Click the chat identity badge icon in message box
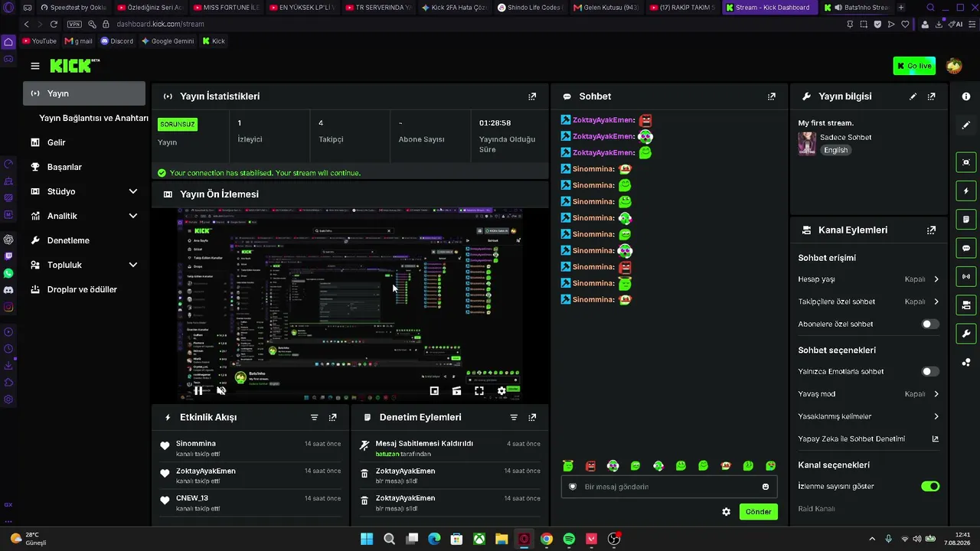This screenshot has height=551, width=980. point(573,487)
